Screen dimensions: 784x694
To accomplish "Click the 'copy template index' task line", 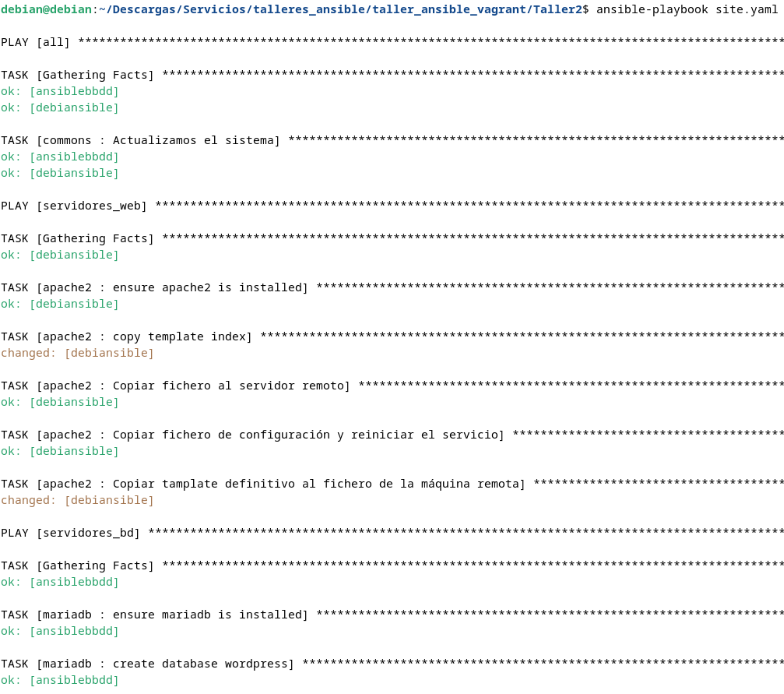I will pos(127,336).
